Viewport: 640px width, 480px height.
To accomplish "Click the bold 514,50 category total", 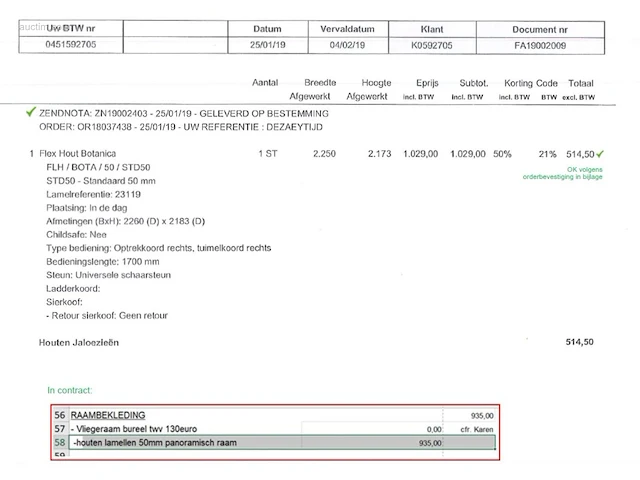I will pos(580,342).
